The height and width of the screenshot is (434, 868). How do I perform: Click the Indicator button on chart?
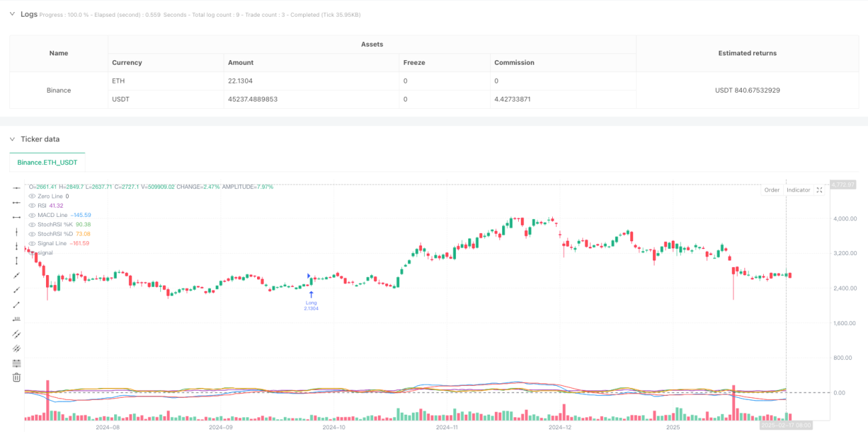798,190
